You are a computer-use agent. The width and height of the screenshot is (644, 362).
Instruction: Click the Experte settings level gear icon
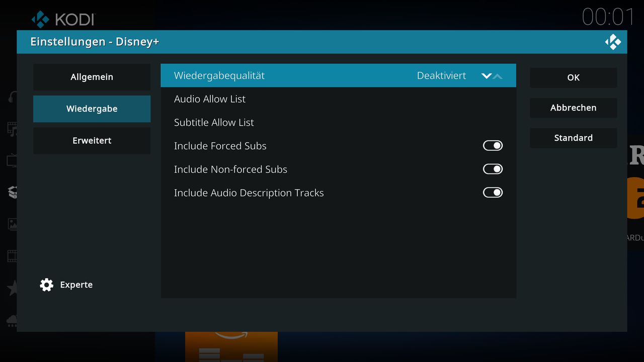(x=46, y=285)
